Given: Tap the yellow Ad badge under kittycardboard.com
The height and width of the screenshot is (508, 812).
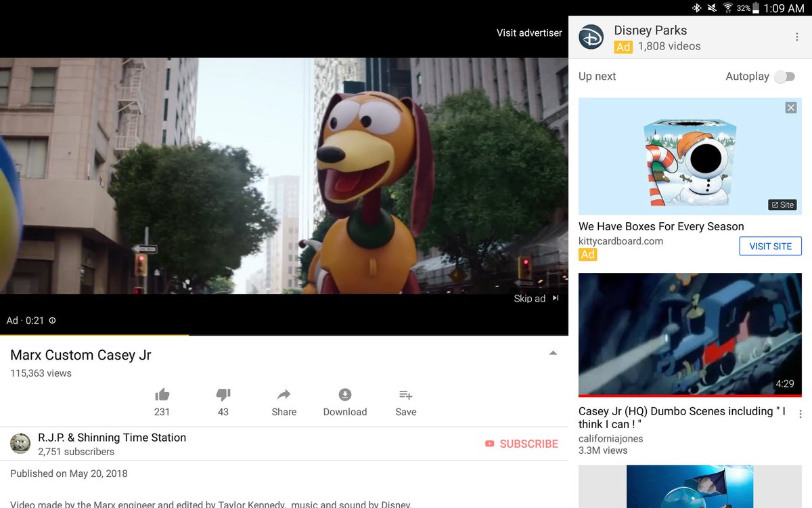Looking at the screenshot, I should click(588, 255).
